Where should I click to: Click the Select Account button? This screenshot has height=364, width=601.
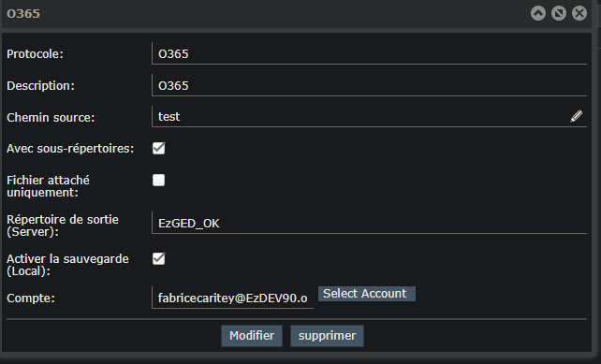tap(367, 294)
